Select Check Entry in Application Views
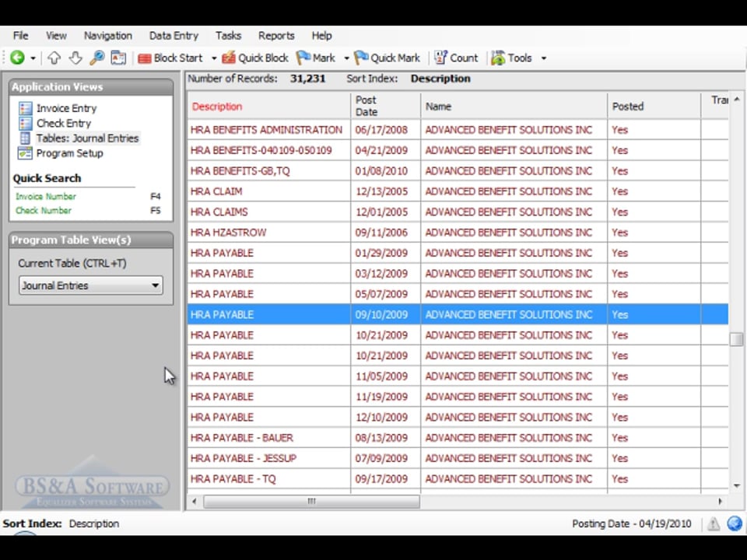747x560 pixels. 63,123
